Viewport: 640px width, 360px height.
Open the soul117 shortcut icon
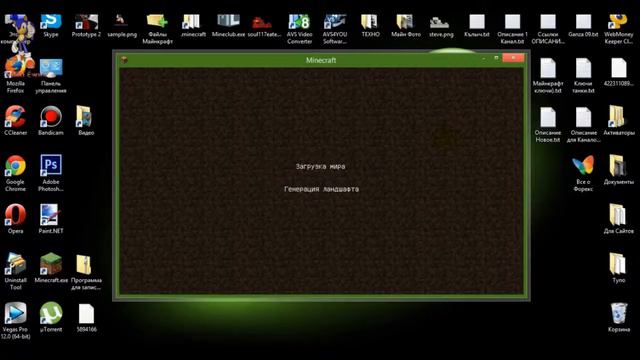tap(264, 25)
